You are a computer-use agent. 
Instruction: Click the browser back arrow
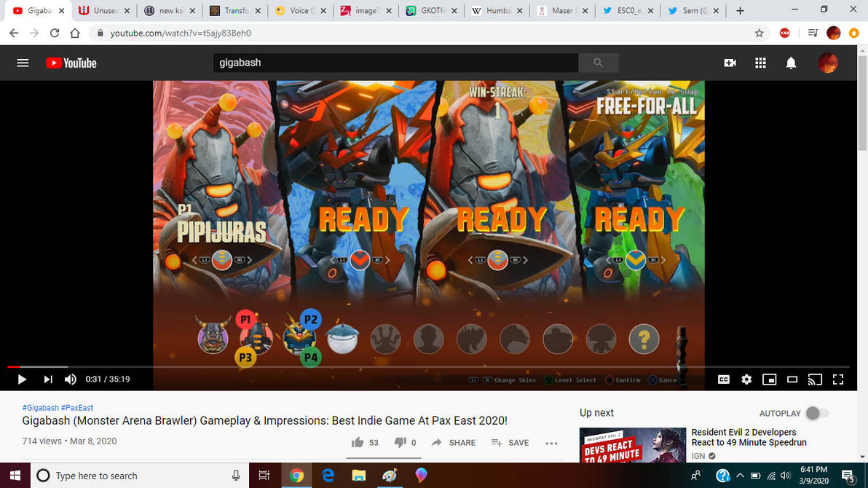point(14,34)
